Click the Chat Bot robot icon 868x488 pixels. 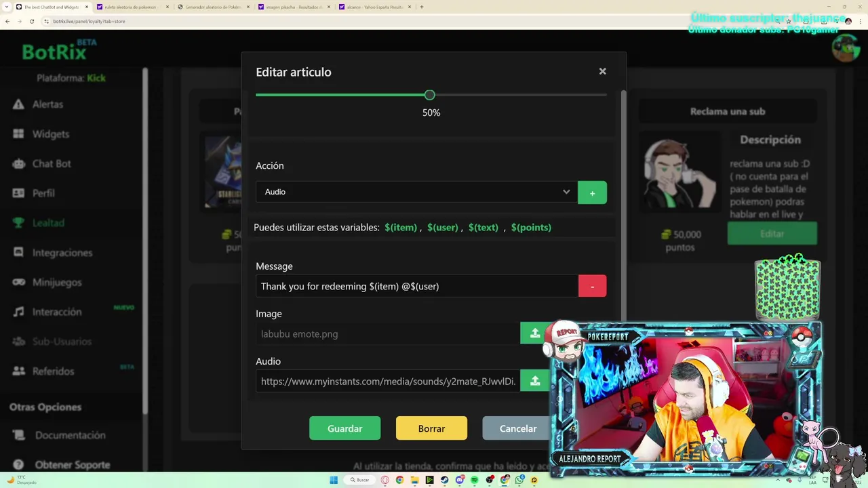(x=19, y=163)
